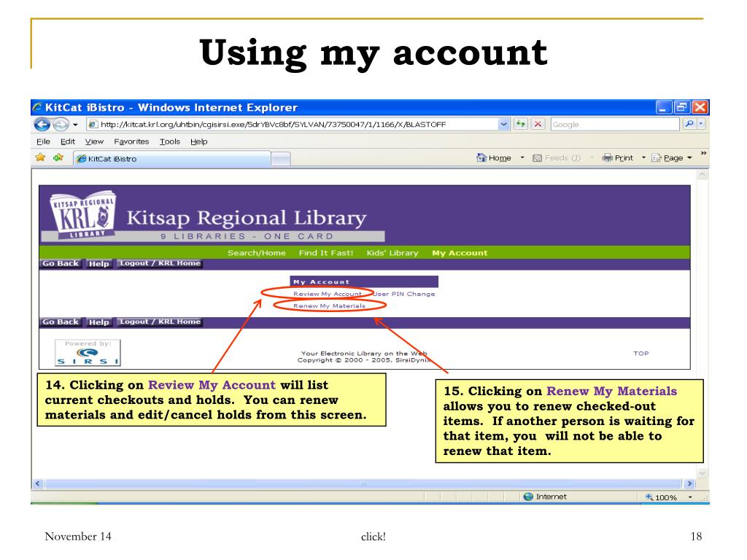This screenshot has height=560, width=747.
Task: Click the Internet Explorer title bar icon
Action: coord(37,107)
